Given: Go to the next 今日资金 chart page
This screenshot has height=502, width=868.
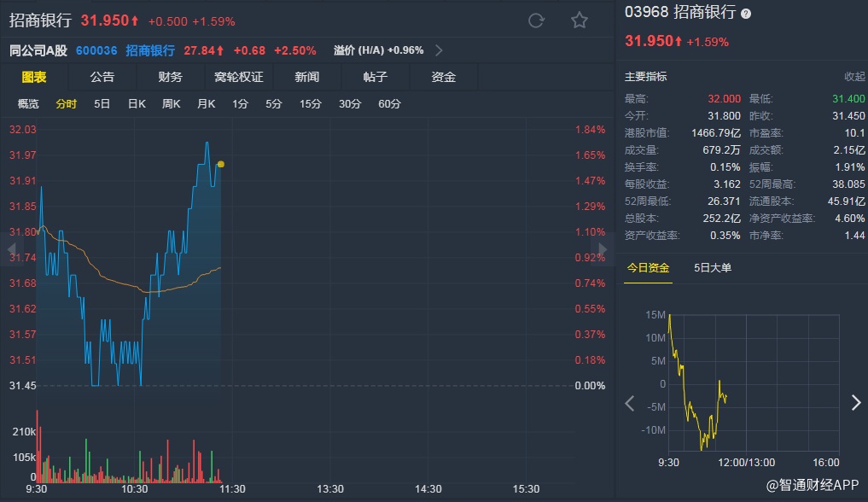Looking at the screenshot, I should 856,403.
